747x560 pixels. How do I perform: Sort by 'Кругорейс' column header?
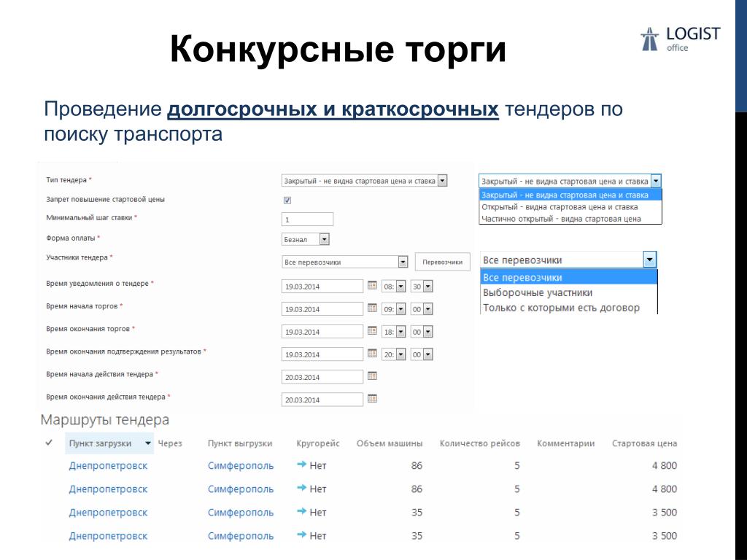tap(318, 443)
